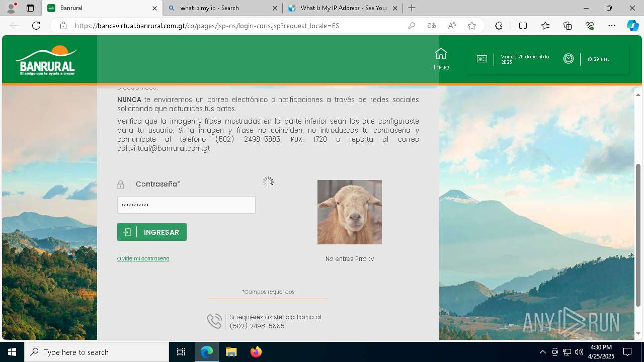
Task: Click the (502) 2498-5885 assistance number
Action: 257,326
